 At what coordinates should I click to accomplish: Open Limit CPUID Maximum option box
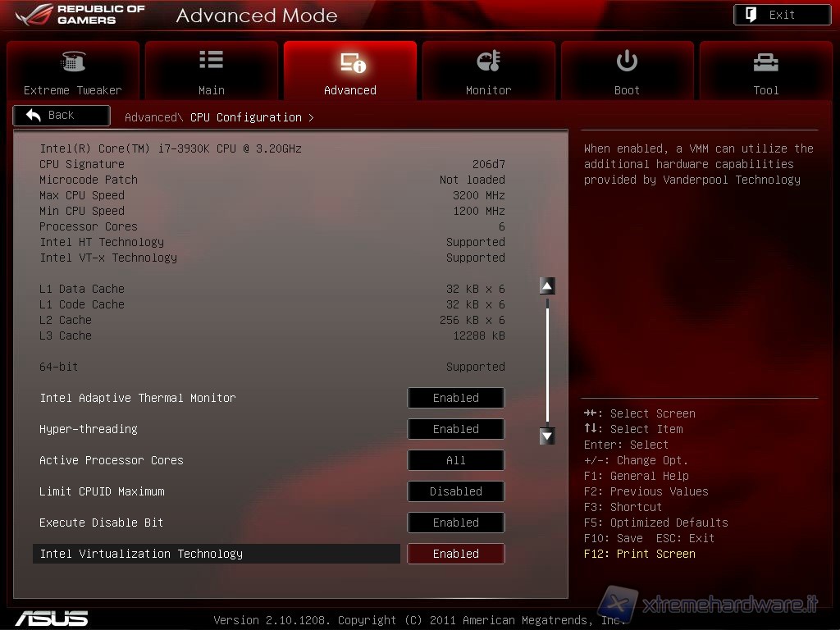pos(455,491)
